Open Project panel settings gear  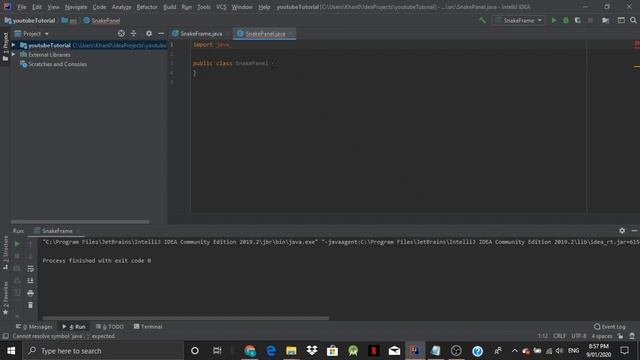(149, 33)
